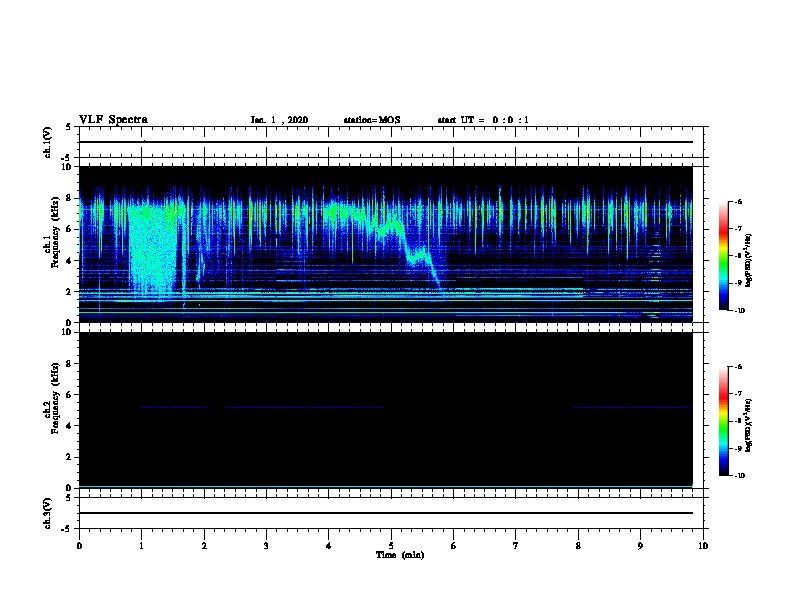Click the "start UT = 0:0:1" label

coord(483,120)
